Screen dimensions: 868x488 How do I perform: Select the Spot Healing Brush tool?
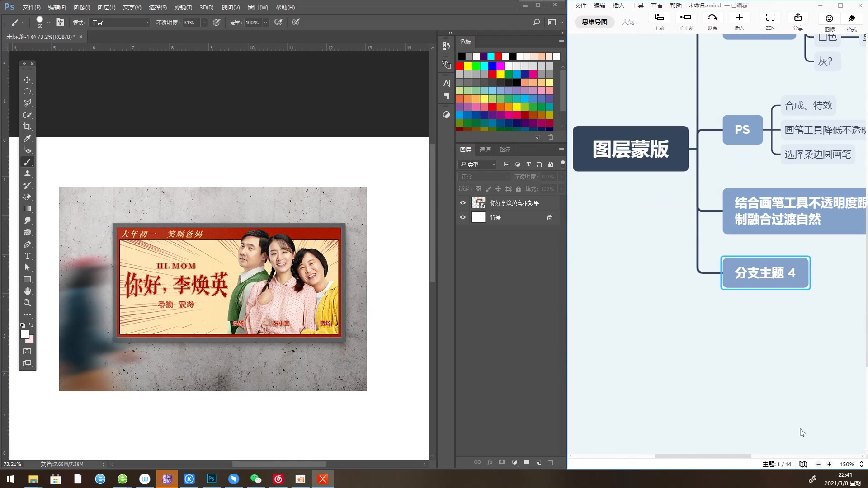tap(27, 150)
